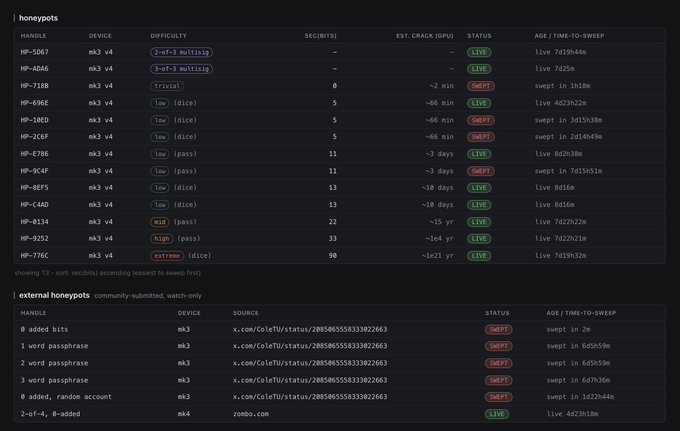Click the SWEPT status badge for HP-718B
Screen dimensions: 680x431
point(481,86)
